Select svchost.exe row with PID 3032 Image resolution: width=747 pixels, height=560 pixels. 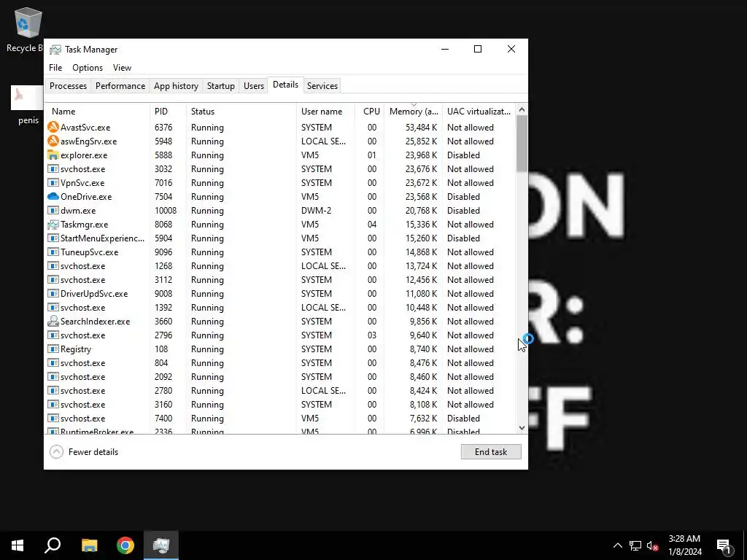tap(280, 169)
